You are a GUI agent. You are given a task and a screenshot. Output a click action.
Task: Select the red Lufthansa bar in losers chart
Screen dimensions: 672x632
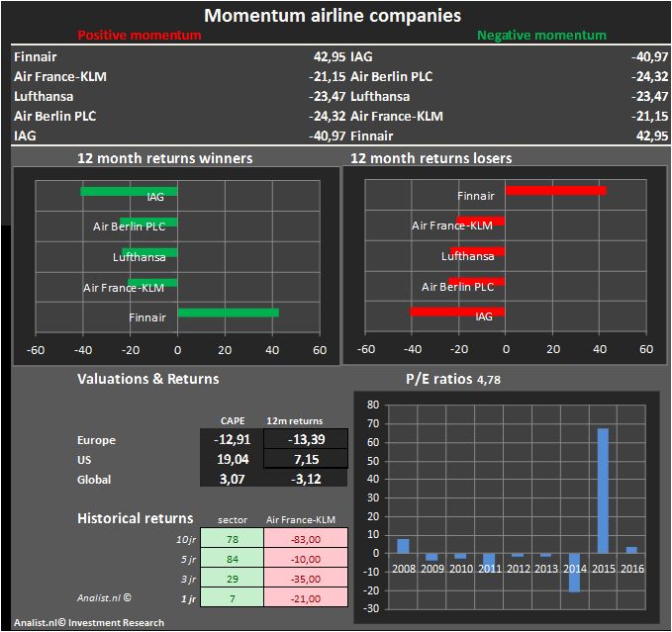(478, 251)
